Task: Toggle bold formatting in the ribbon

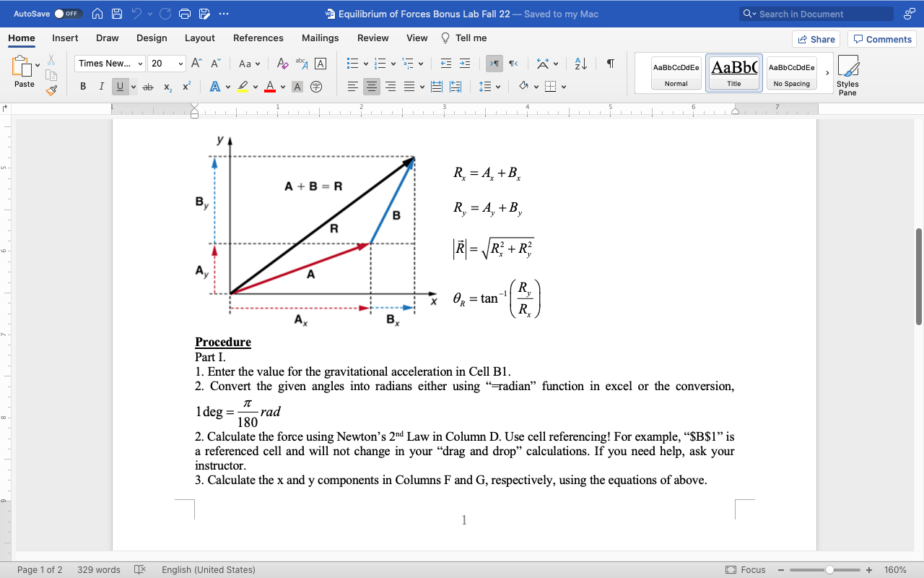Action: (x=82, y=86)
